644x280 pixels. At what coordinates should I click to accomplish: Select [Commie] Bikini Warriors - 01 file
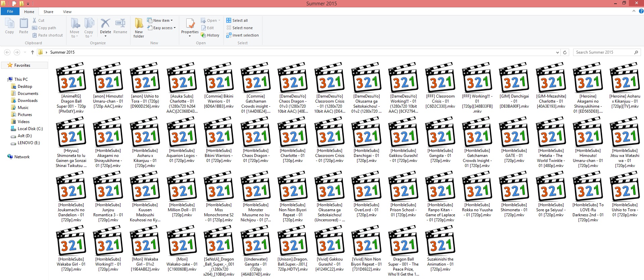(x=219, y=86)
